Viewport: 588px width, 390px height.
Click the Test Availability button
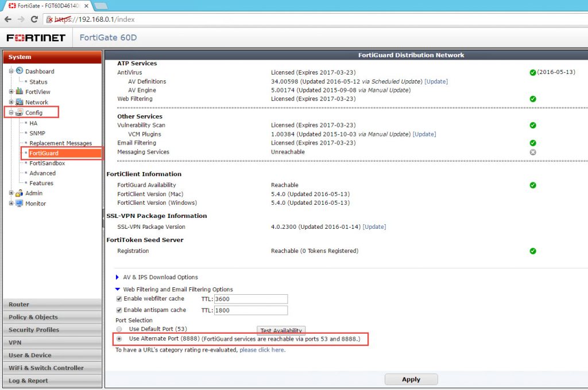pos(281,330)
